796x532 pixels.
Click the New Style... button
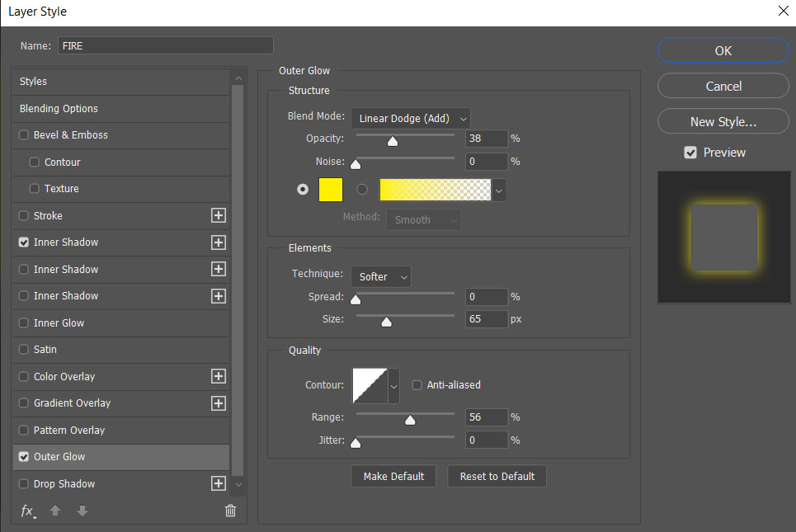[723, 121]
